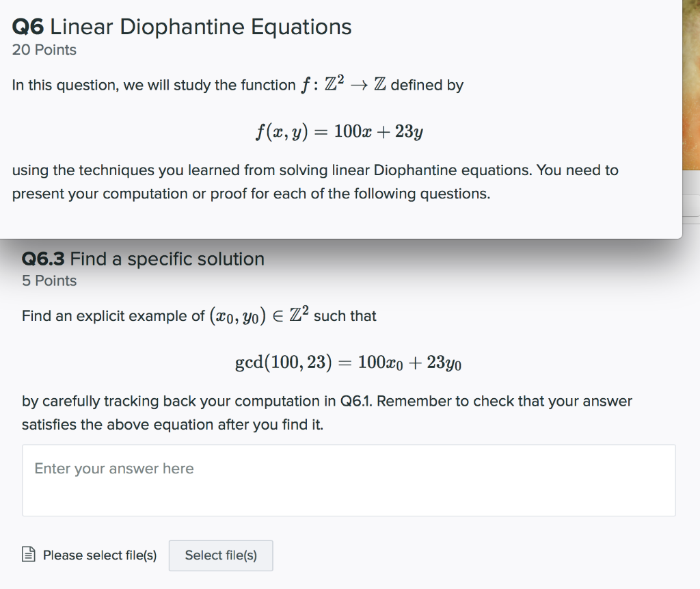This screenshot has width=700, height=589.
Task: Select the Q6 Linear Diophantine Equations heading
Action: [182, 27]
